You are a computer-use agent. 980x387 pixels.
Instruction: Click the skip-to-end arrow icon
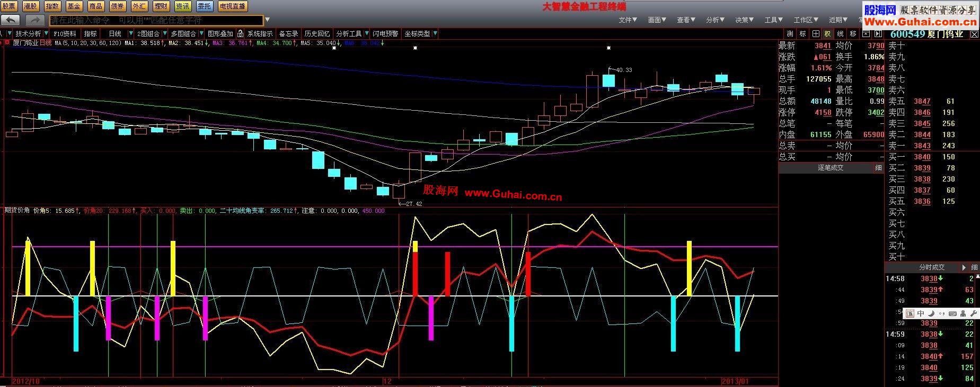(878, 34)
